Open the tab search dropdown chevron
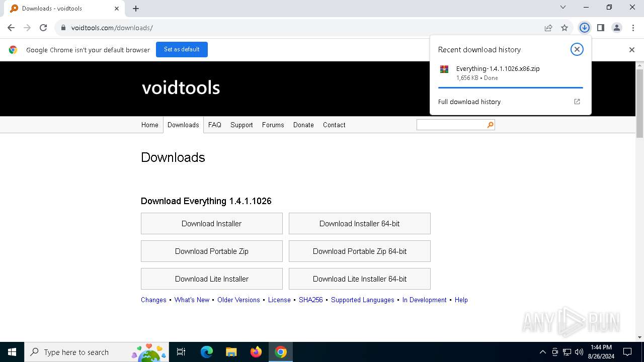The image size is (644, 362). [x=563, y=7]
